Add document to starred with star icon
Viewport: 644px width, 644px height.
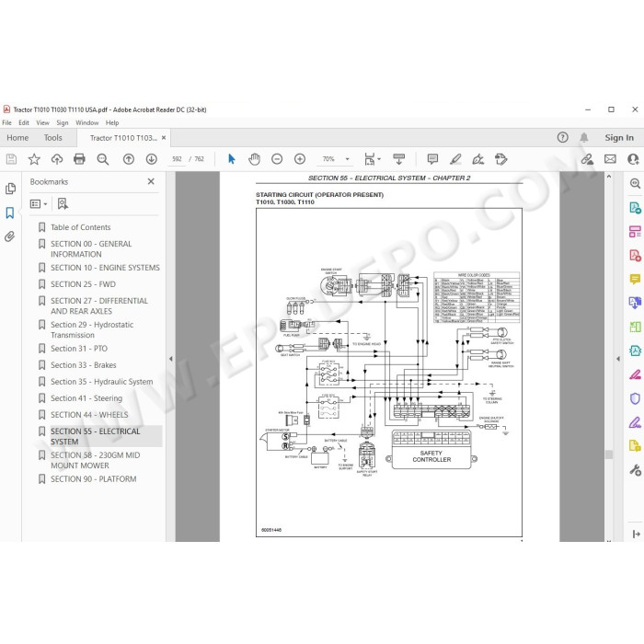coord(34,159)
